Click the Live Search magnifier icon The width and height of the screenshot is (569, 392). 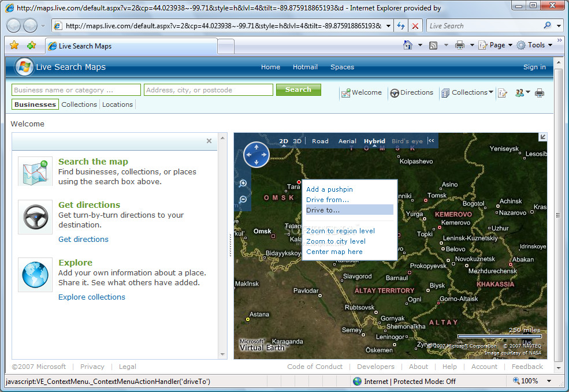pos(547,25)
